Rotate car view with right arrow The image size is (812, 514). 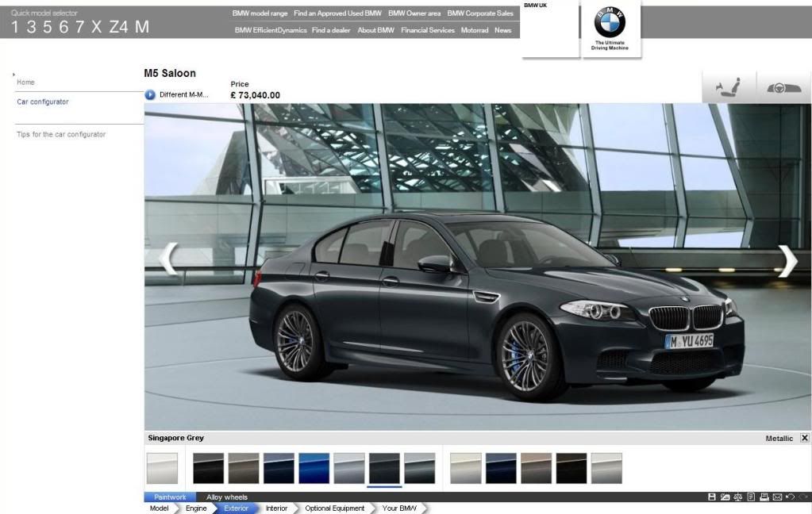(787, 260)
